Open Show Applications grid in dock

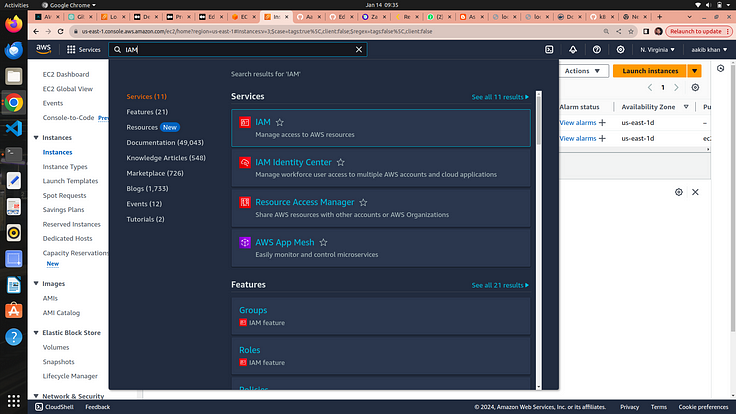tap(14, 400)
